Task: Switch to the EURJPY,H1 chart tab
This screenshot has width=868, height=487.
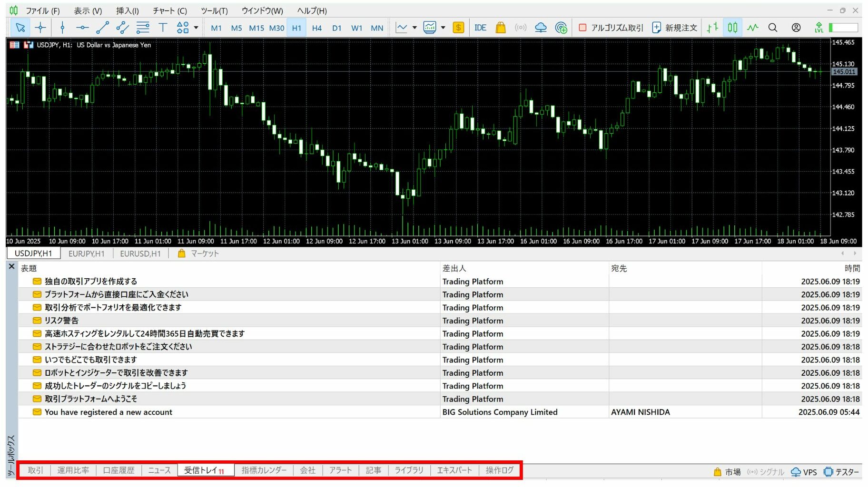Action: (86, 253)
